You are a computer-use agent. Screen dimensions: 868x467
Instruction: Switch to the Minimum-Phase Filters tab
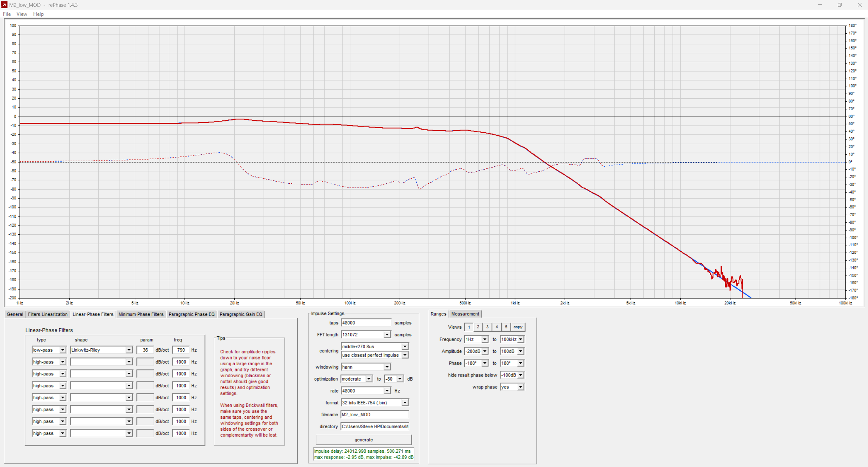click(x=140, y=314)
